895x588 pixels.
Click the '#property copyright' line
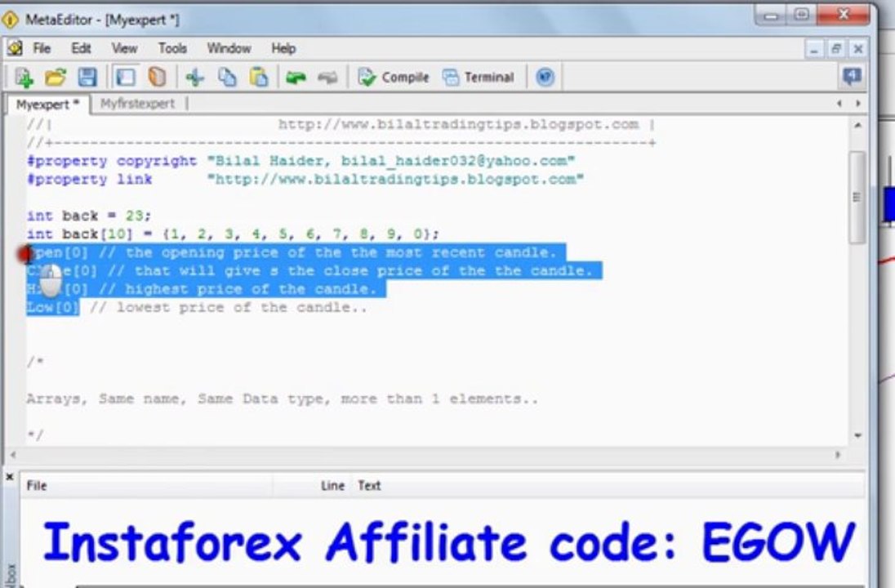[301, 161]
